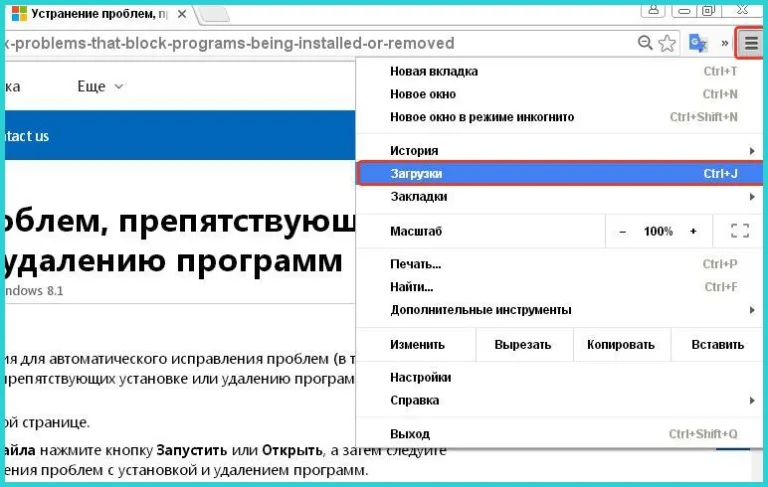Choose Новое окно from the menu
This screenshot has width=768, height=487.
(x=559, y=94)
